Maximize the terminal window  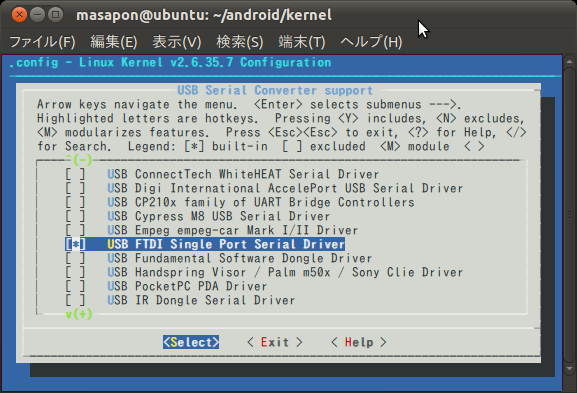click(55, 15)
